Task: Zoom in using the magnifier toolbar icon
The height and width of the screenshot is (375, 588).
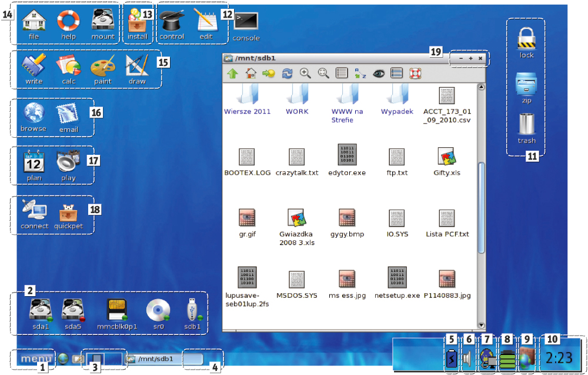Action: (x=305, y=72)
